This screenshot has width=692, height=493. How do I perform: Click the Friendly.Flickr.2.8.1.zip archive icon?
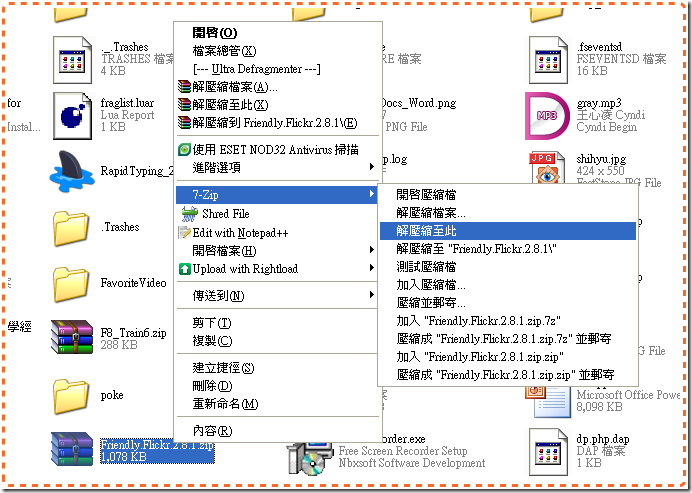click(x=72, y=449)
